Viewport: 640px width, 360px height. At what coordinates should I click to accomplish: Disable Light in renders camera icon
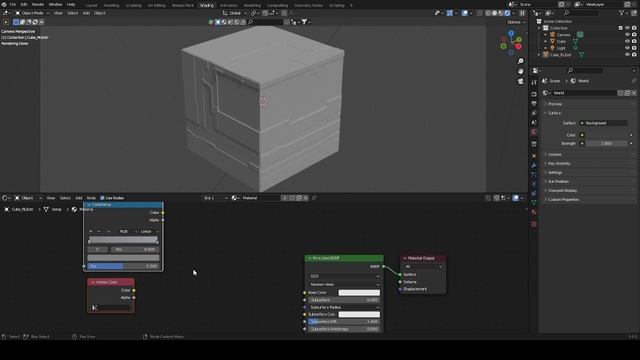[634, 48]
